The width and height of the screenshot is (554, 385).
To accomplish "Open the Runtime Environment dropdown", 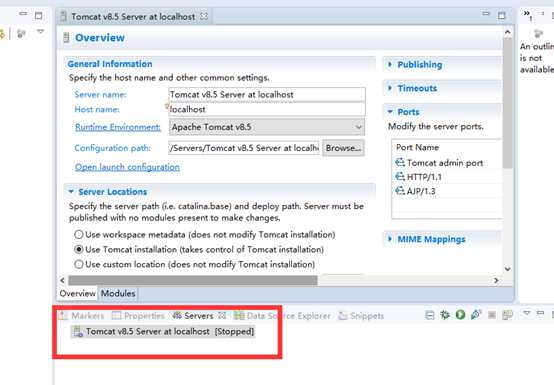I will point(267,127).
